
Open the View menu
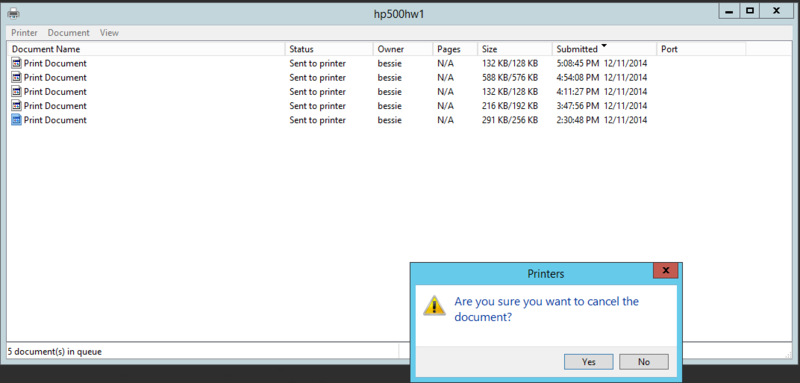click(x=109, y=33)
